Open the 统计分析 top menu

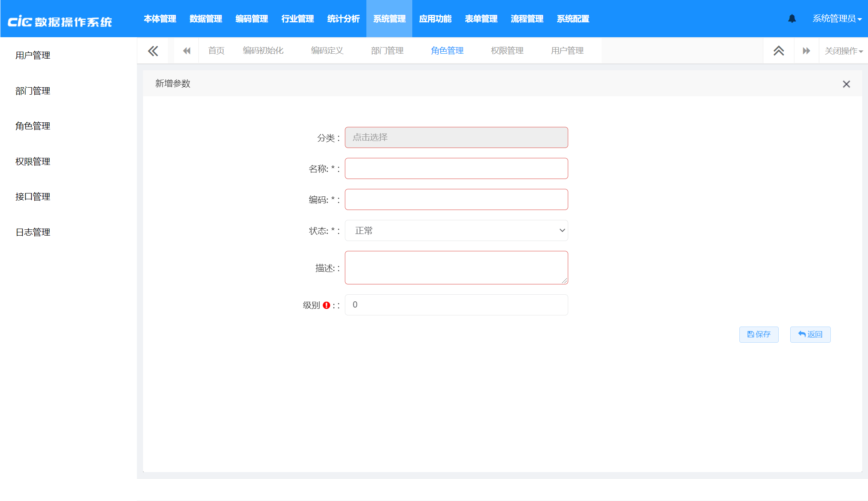(x=343, y=19)
